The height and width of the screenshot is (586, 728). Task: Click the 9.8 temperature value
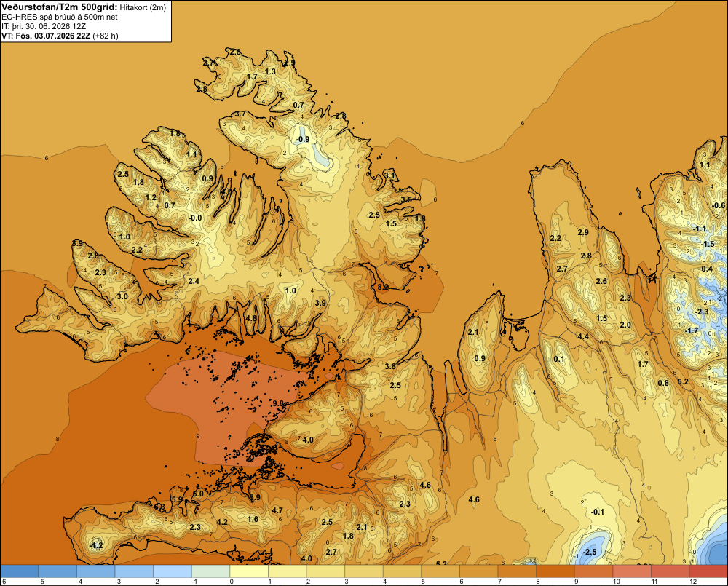point(278,403)
